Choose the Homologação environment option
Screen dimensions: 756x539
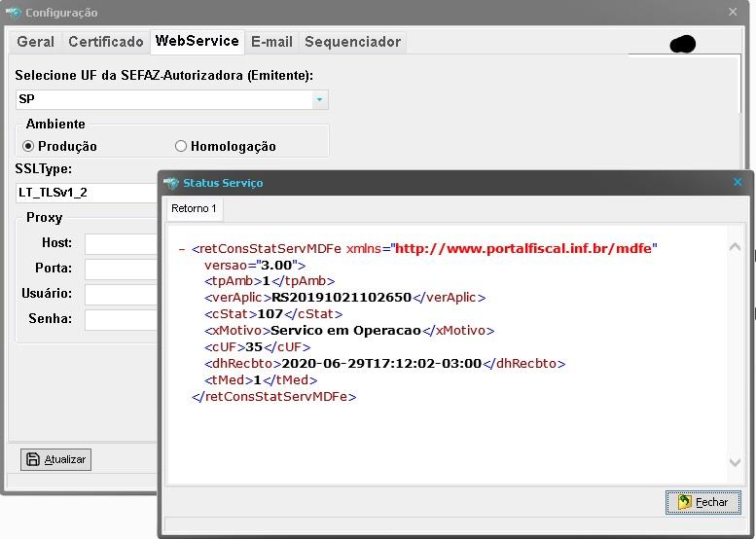tap(225, 146)
